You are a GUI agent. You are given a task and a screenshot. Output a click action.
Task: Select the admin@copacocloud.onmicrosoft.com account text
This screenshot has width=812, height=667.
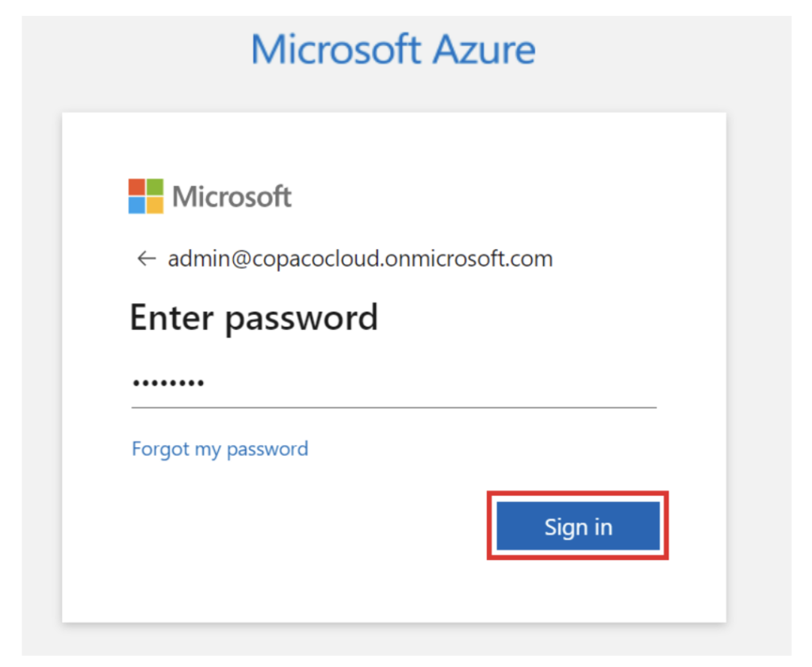pyautogui.click(x=360, y=259)
